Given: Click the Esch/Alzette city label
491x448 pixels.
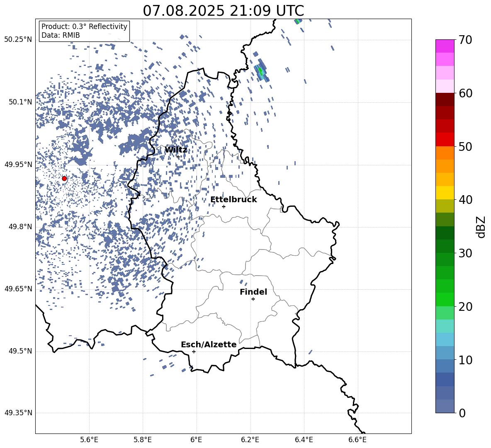Looking at the screenshot, I should click(x=209, y=344).
